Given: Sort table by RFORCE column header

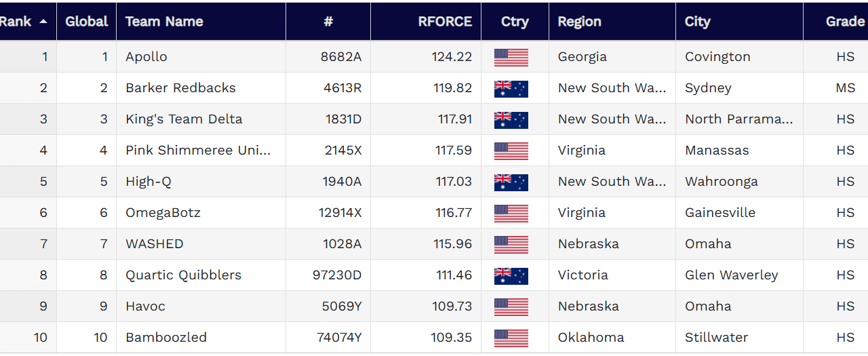Looking at the screenshot, I should (445, 22).
